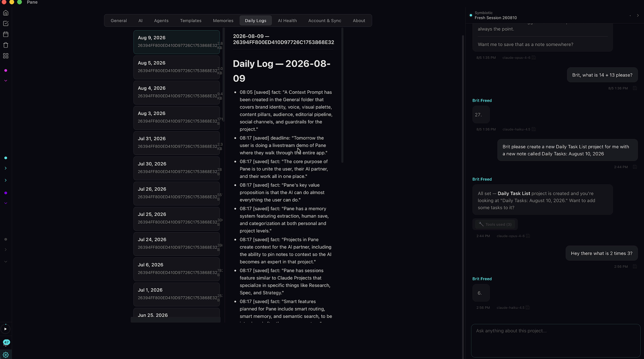644x359 pixels.
Task: Expand the grey right chevron under the grey dot
Action: [6, 250]
